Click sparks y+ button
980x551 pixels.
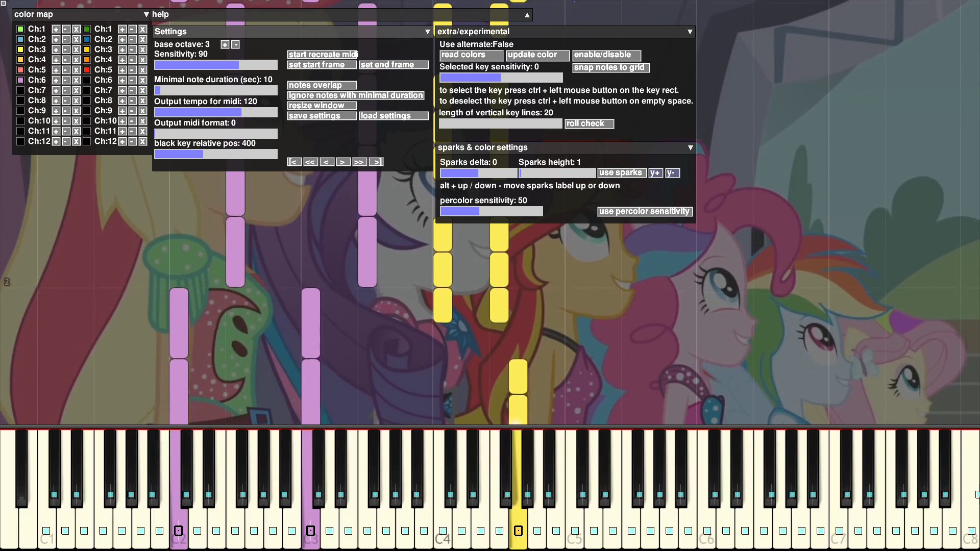coord(655,173)
